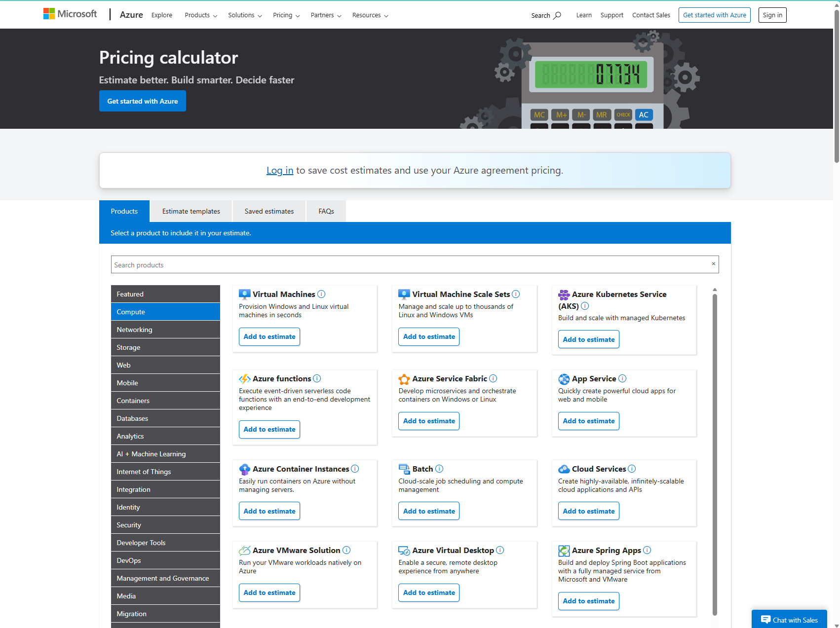
Task: Open the Azure Spring Apps info tooltip
Action: coord(647,550)
